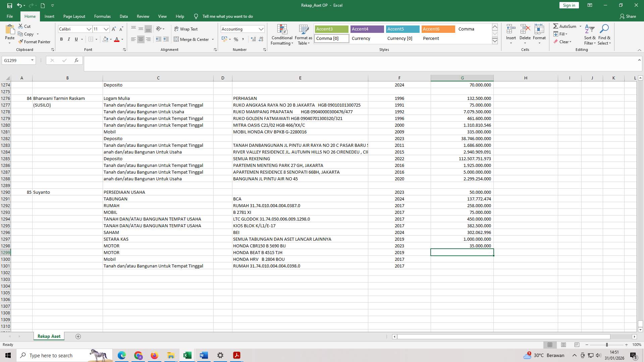Open the Review tab

tap(143, 16)
